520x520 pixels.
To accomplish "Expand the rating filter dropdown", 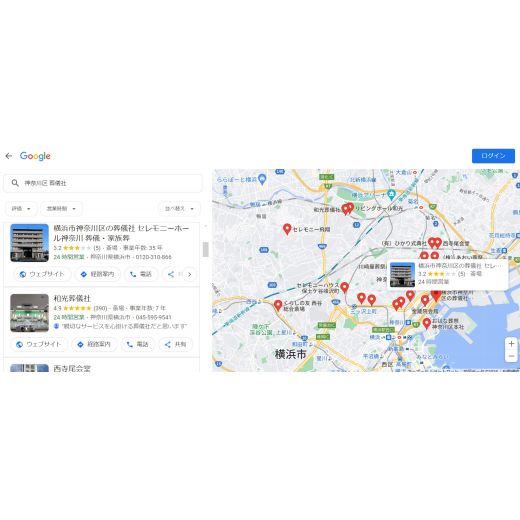I will (x=21, y=209).
